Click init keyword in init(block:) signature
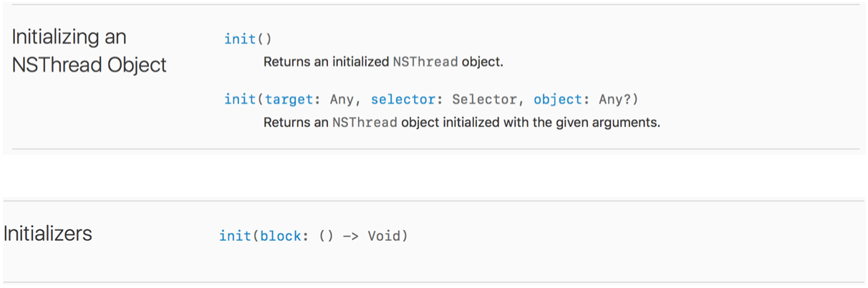The width and height of the screenshot is (868, 288). tap(235, 236)
